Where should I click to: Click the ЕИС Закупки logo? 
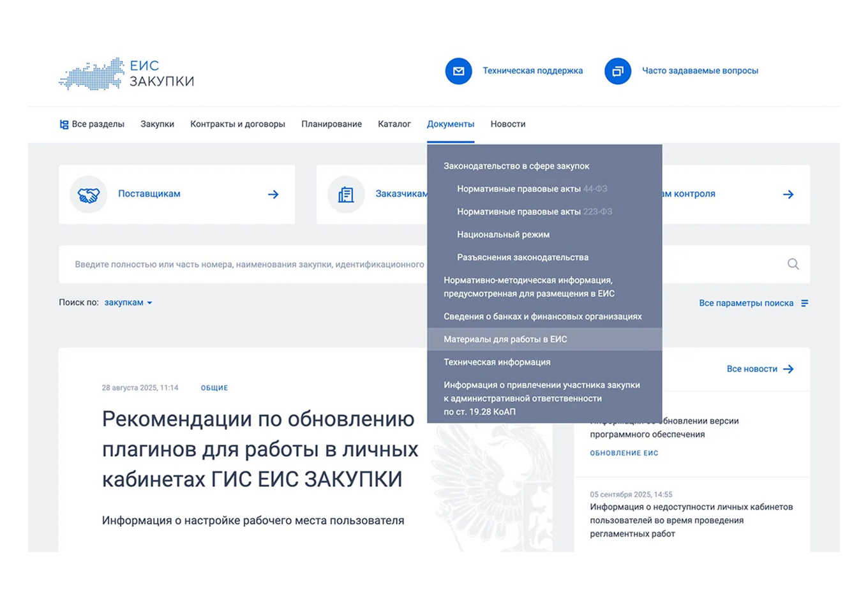(x=126, y=74)
